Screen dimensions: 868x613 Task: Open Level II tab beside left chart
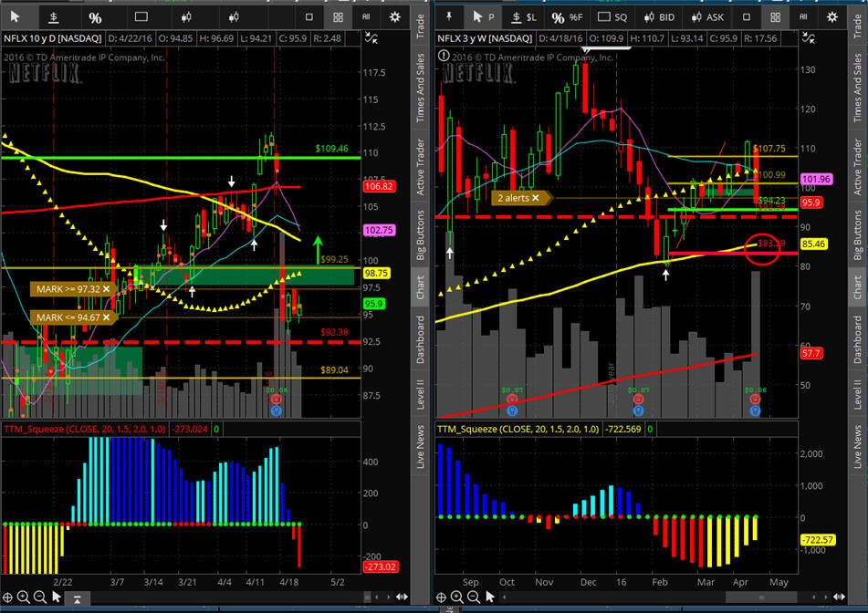click(421, 394)
